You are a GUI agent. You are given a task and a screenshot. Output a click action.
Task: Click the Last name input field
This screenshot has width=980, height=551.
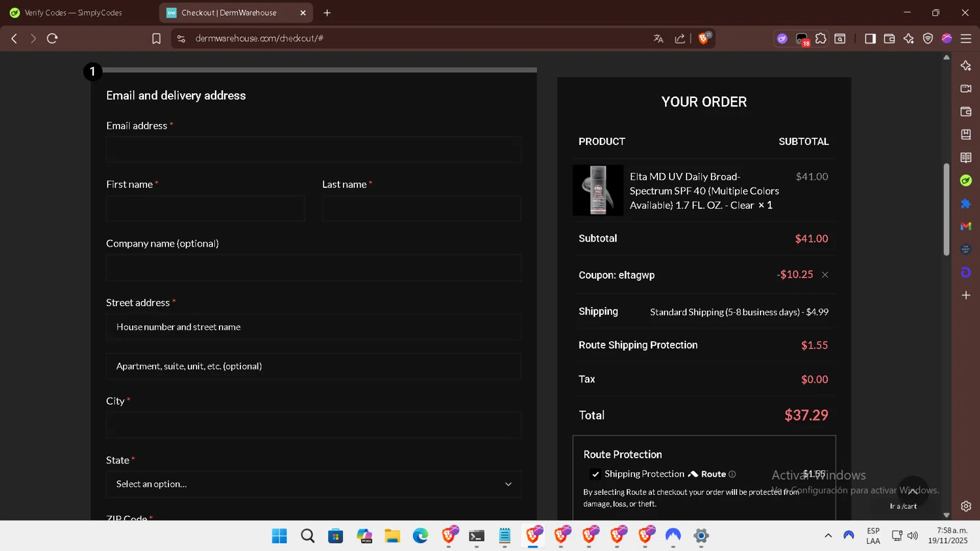pos(421,209)
